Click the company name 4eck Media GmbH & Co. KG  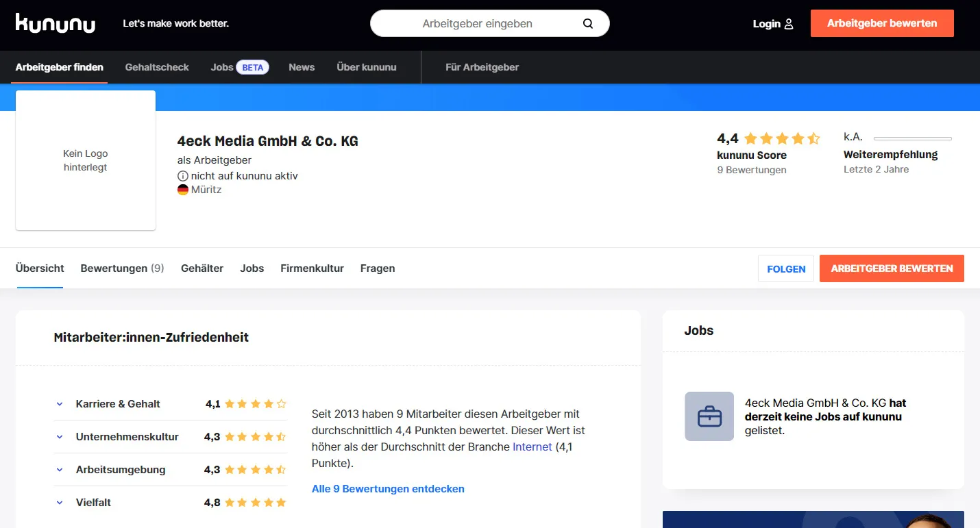coord(268,141)
